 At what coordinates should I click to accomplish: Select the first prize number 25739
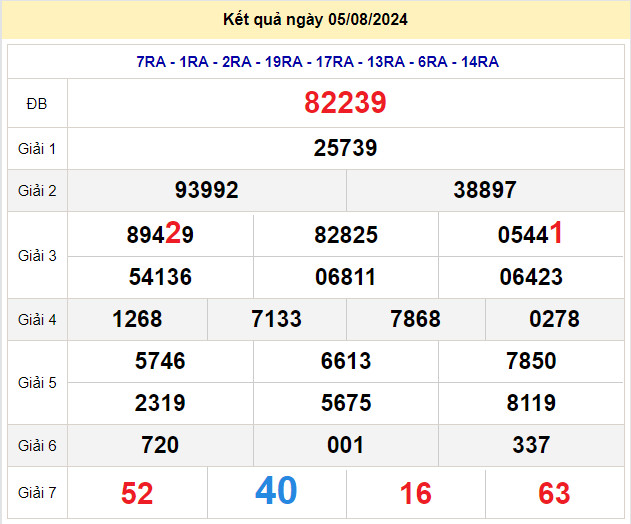(x=345, y=148)
